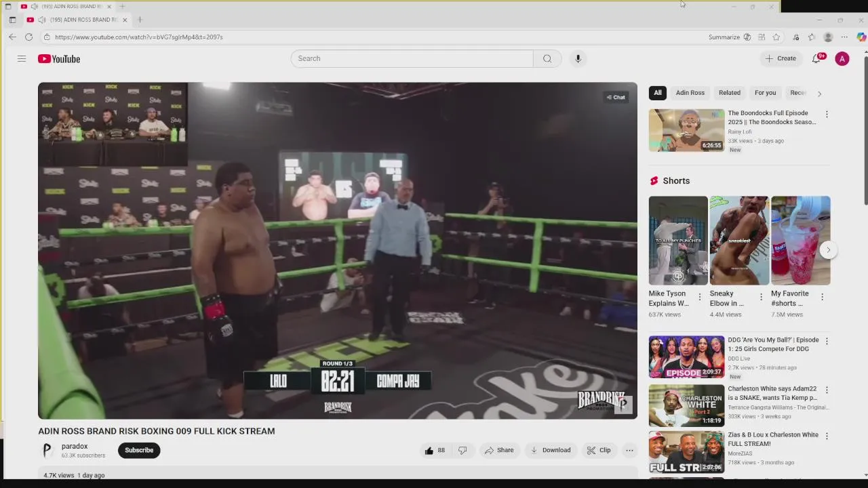Open options for Sneaky Elbow short
The width and height of the screenshot is (868, 488).
click(x=761, y=297)
